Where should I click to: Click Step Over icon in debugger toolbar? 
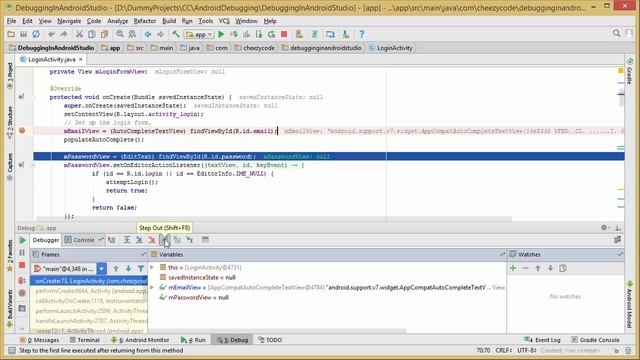coord(127,240)
